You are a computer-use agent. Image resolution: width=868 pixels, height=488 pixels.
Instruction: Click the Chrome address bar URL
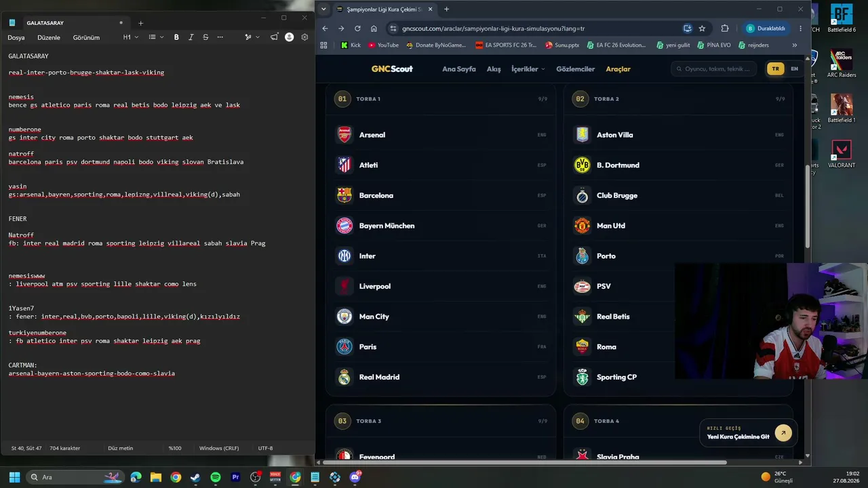(x=493, y=28)
